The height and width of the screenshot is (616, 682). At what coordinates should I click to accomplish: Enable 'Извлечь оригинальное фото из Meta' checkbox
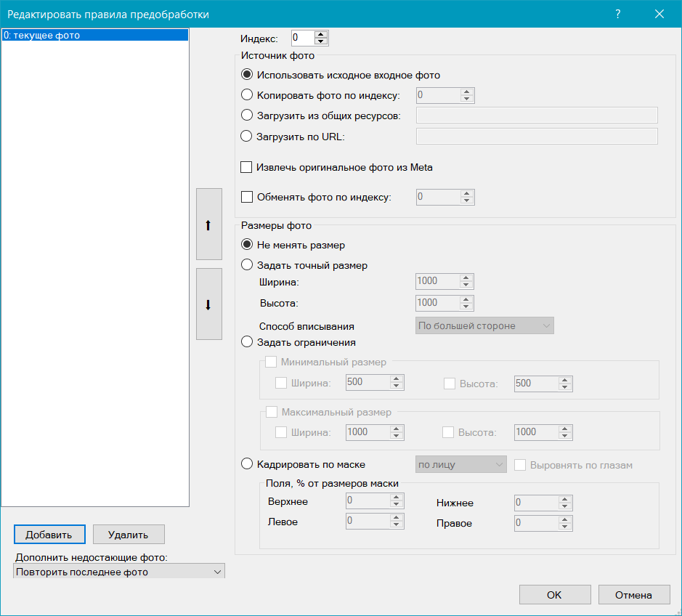tap(247, 168)
